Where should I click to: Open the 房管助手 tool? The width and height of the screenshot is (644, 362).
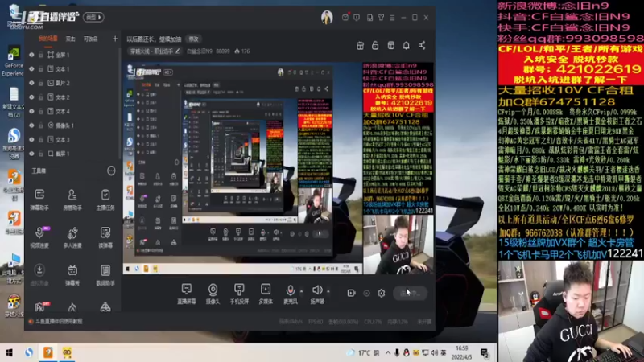(x=72, y=200)
